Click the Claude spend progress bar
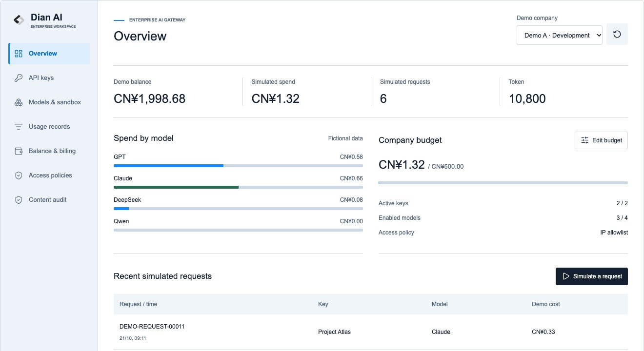Viewport: 644px width, 351px height. click(238, 187)
